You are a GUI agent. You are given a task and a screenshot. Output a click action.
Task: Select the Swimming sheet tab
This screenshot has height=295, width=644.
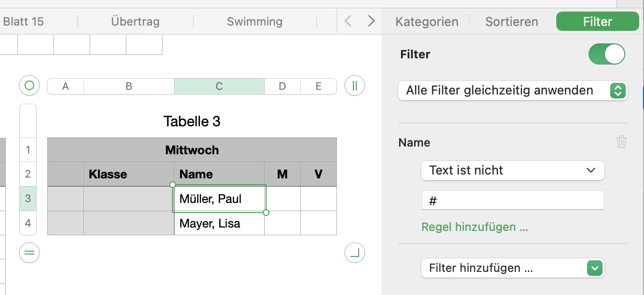255,22
